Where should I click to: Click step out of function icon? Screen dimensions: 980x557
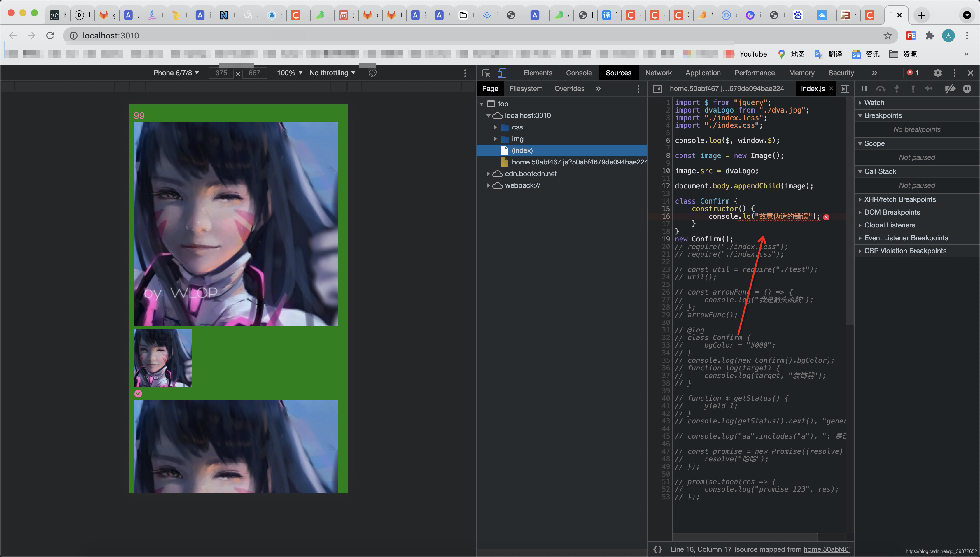913,89
